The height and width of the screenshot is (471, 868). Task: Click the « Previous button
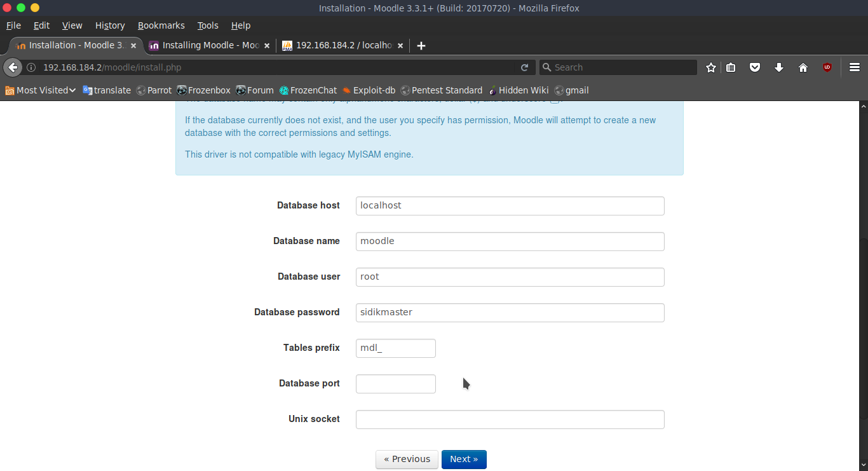pyautogui.click(x=407, y=459)
